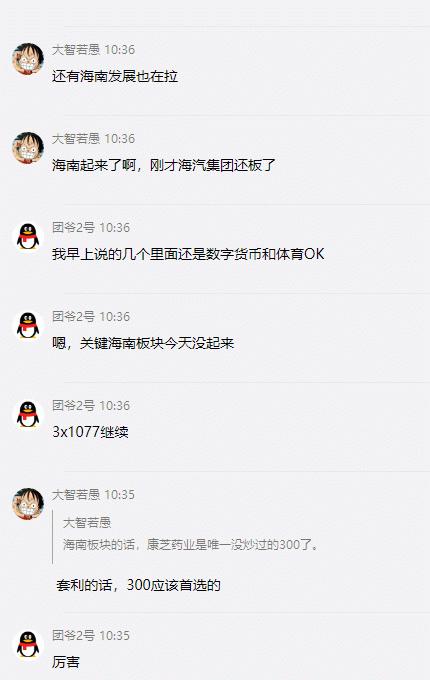This screenshot has width=430, height=680.
Task: Select the reply "套利的话，300应该首选的"
Action: [138, 585]
